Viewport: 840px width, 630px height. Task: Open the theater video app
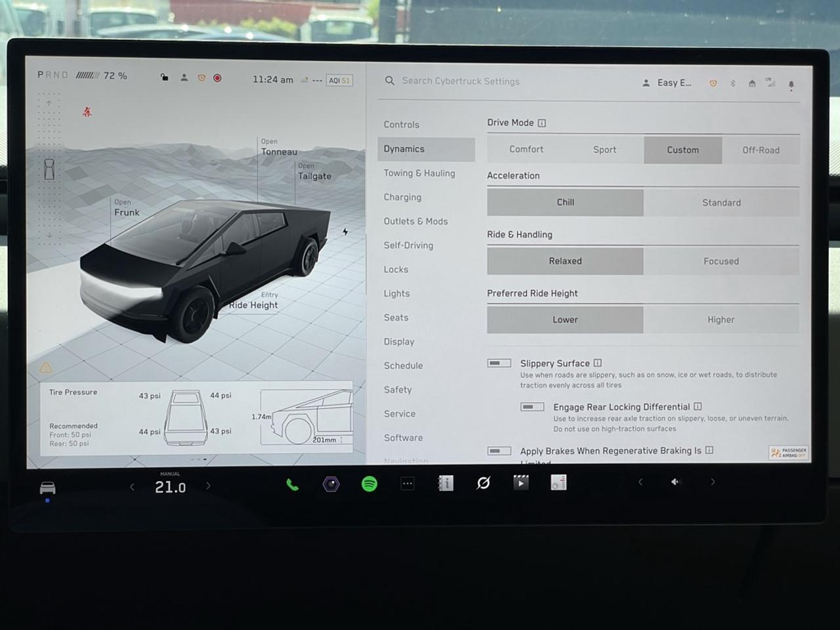coord(520,483)
